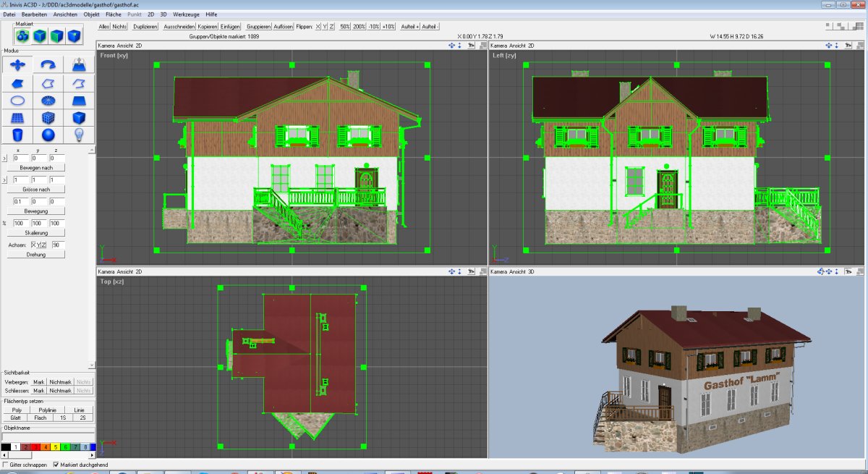The image size is (868, 474).
Task: Expand arrow beside Bewegen nach x field
Action: click(x=6, y=158)
